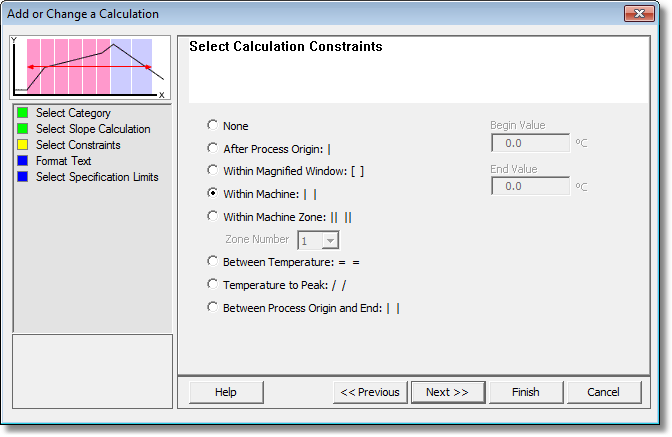
Task: Close the Add or Change a Calculation dialog
Action: [639, 13]
